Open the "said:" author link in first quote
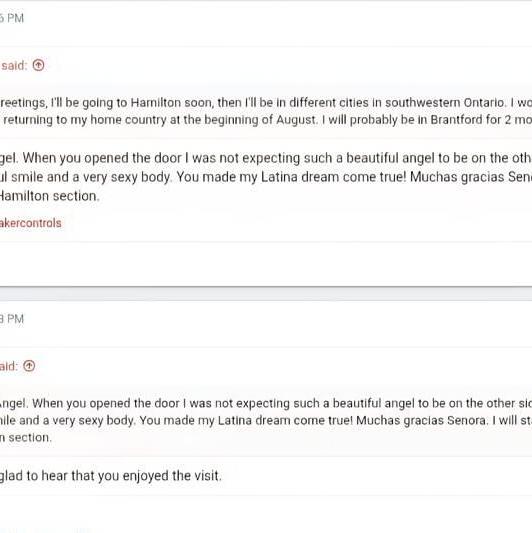The image size is (532, 533). pos(14,65)
